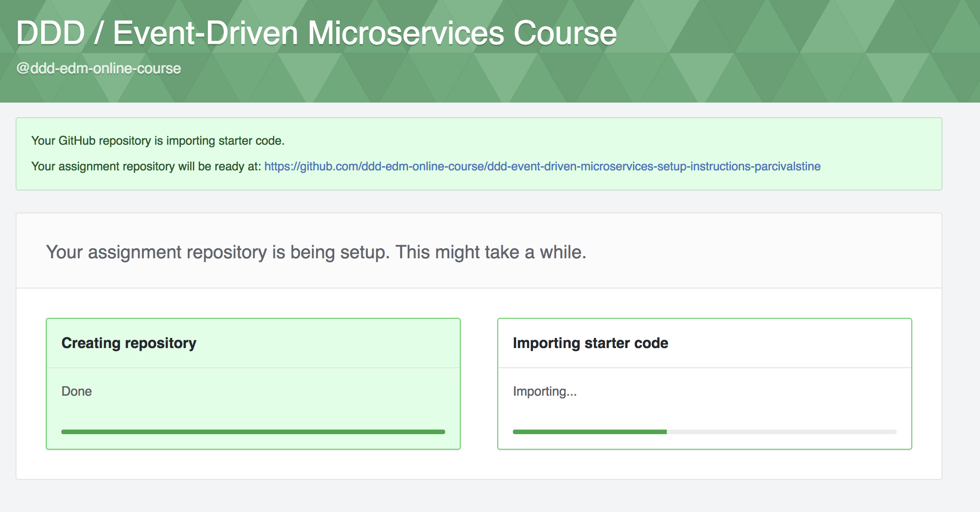The image size is (980, 512).
Task: Click the white setup panel area below the cards
Action: tap(479, 465)
